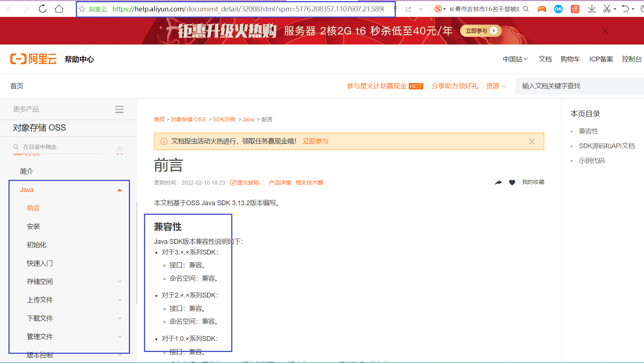Click the info icon in yellow notice
This screenshot has height=363, width=644.
164,141
